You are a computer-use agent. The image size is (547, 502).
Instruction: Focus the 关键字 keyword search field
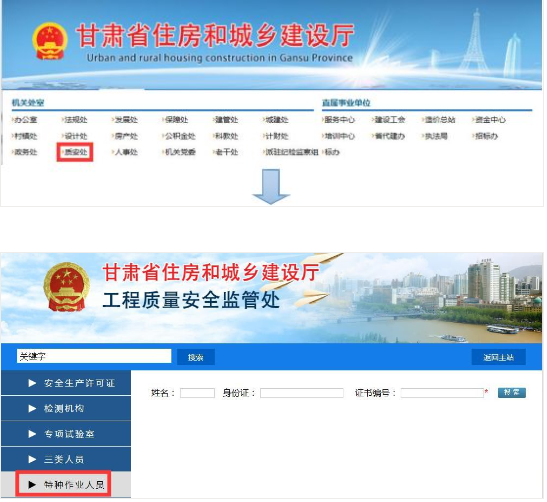(x=94, y=357)
